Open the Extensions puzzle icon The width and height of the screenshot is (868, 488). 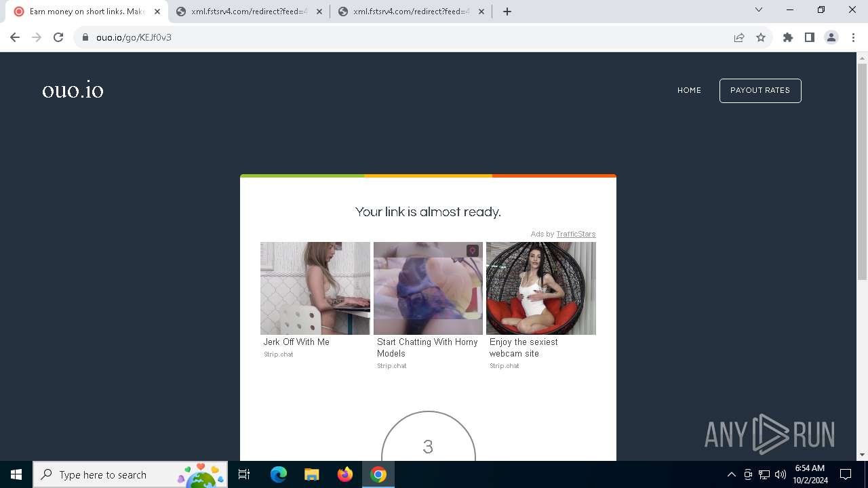click(788, 37)
